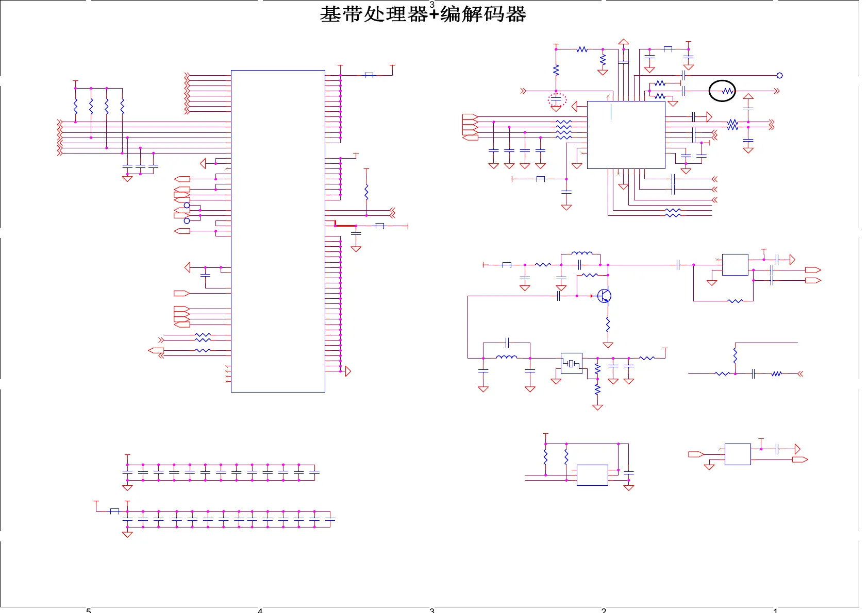Select the capacitor inside the pink dotted circle
The height and width of the screenshot is (613, 868).
(x=556, y=99)
